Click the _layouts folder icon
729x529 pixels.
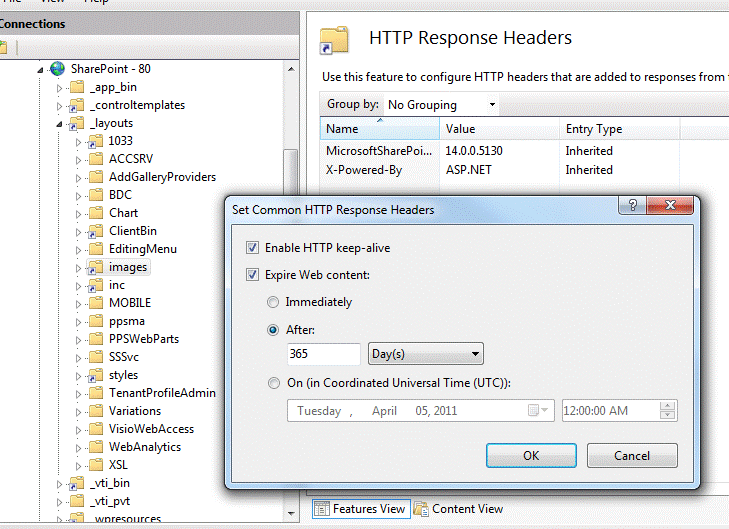click(77, 123)
